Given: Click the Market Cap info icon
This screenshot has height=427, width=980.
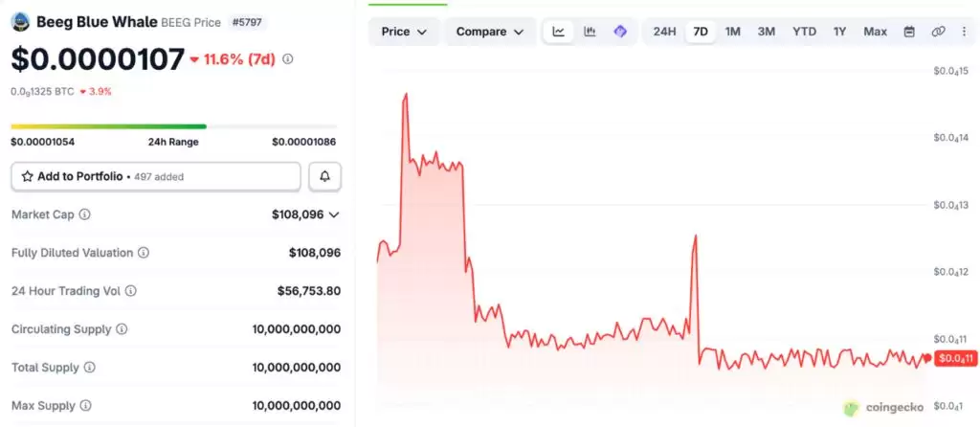Looking at the screenshot, I should pos(84,214).
